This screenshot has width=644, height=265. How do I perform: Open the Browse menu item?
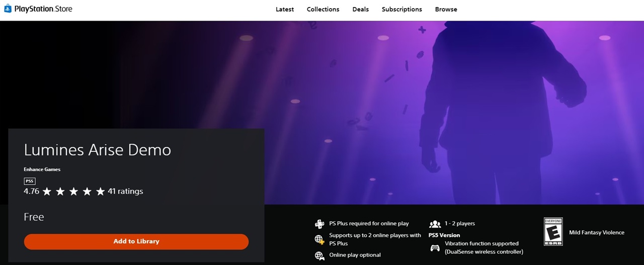[x=446, y=9]
